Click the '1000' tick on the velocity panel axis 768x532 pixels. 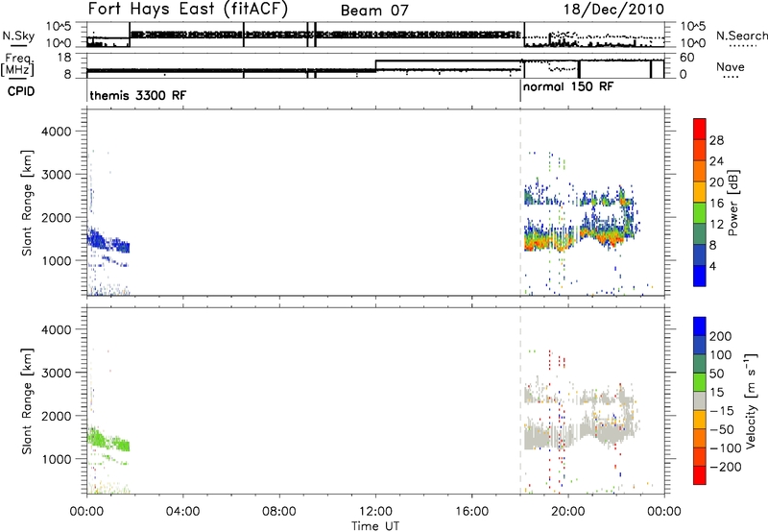[x=57, y=459]
